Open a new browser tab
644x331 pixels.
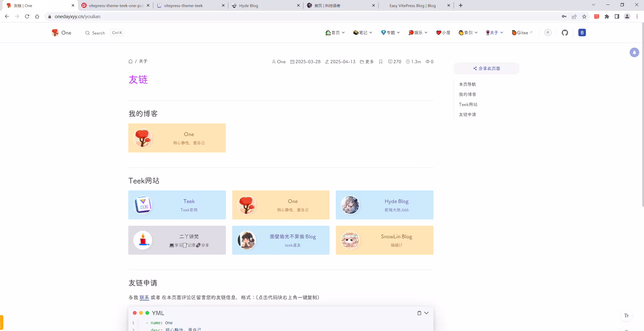(461, 6)
